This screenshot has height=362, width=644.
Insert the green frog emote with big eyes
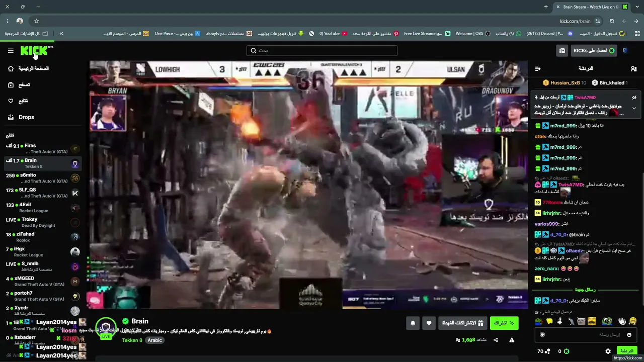607,321
